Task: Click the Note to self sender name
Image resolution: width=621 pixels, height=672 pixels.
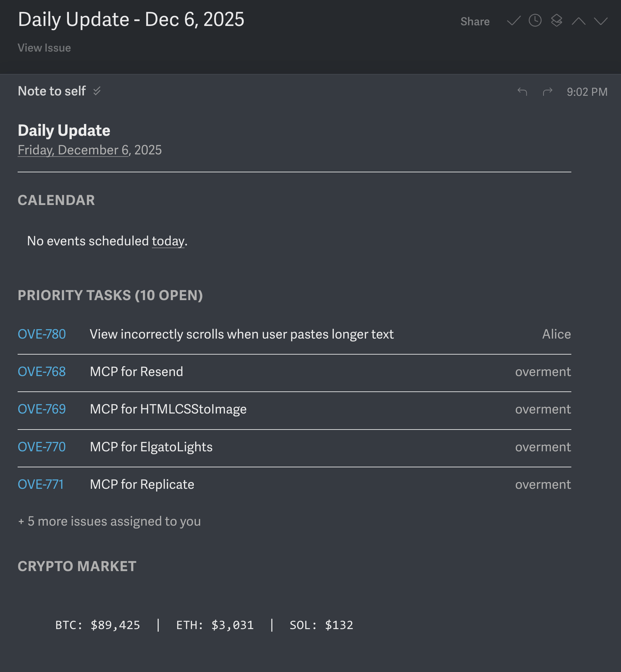Action: click(52, 91)
